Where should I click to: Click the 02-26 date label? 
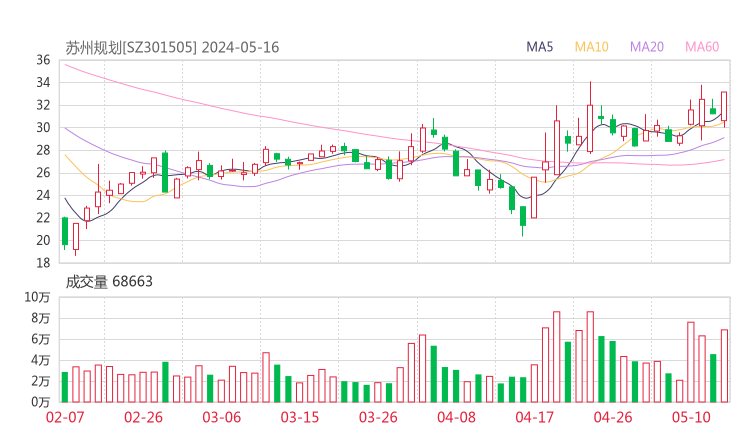point(143,417)
